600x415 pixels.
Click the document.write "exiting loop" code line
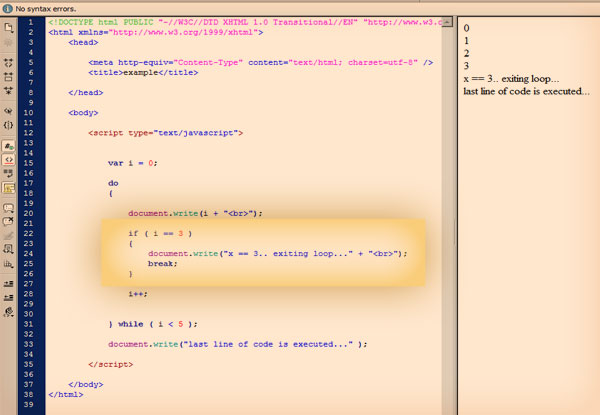click(x=278, y=254)
